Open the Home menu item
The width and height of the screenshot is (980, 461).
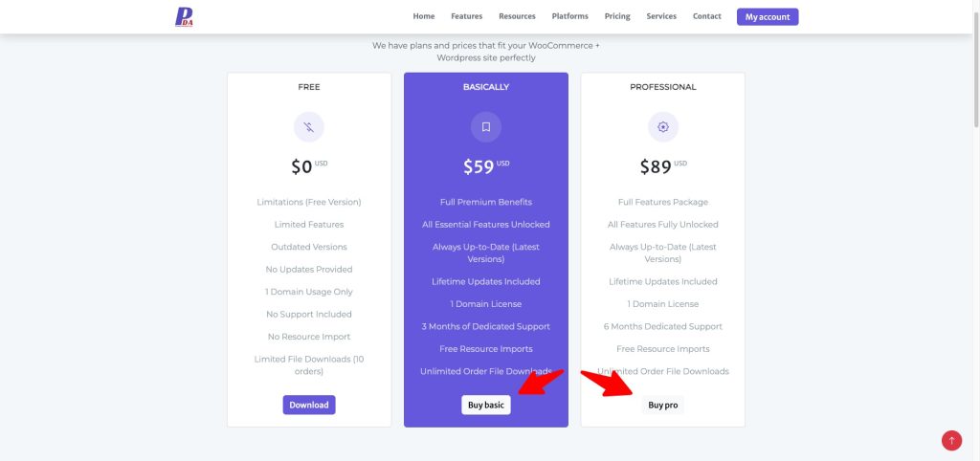424,16
